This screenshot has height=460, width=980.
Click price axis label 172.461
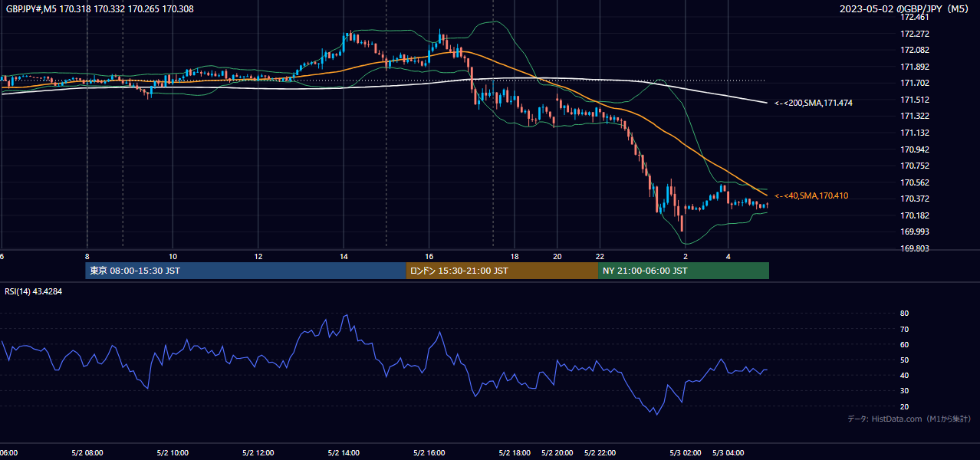point(915,17)
